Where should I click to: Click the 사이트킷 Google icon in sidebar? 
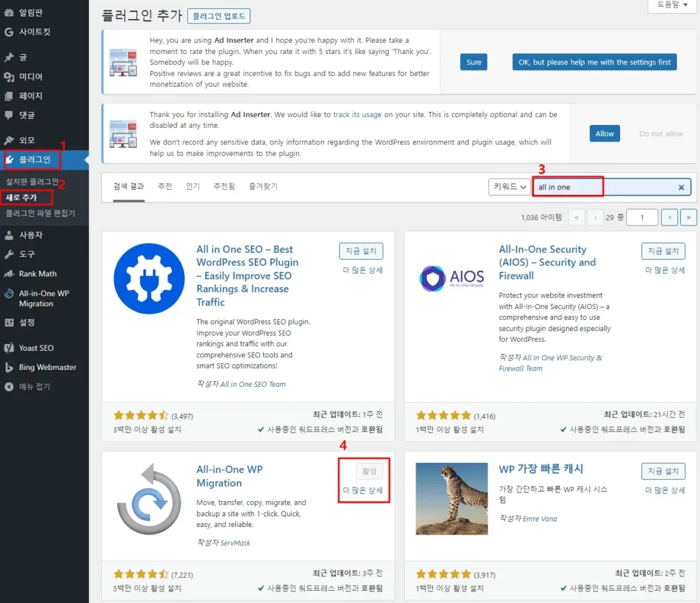(x=9, y=32)
